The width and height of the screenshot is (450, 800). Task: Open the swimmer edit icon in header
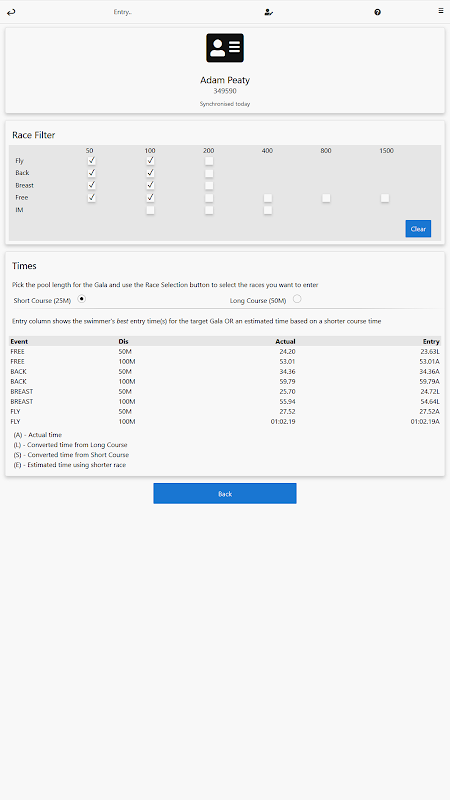[269, 12]
